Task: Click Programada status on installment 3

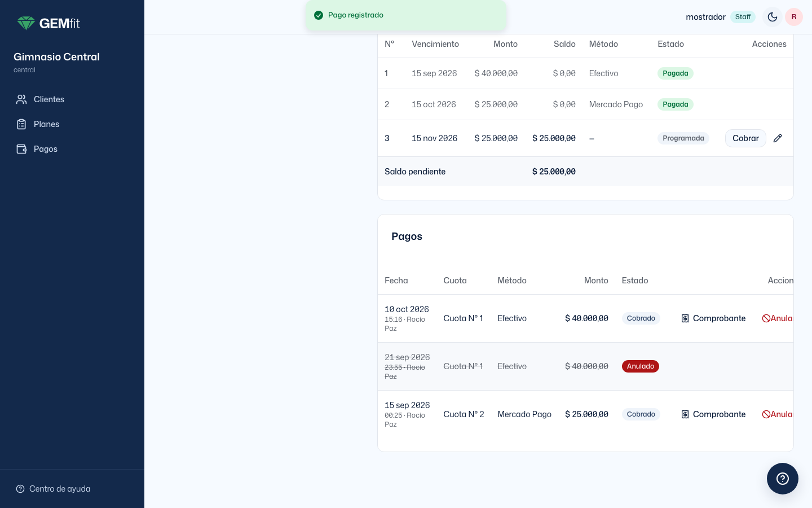Action: click(x=683, y=138)
